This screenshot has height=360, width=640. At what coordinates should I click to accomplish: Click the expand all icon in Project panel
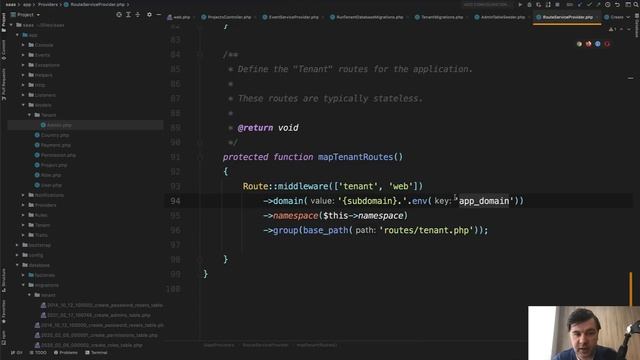128,15
